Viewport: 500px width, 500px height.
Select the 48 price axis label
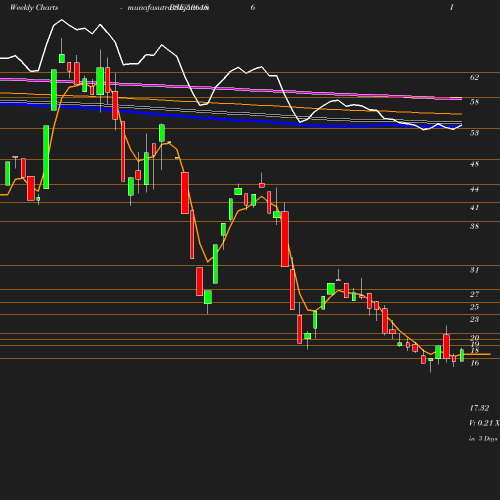click(474, 164)
